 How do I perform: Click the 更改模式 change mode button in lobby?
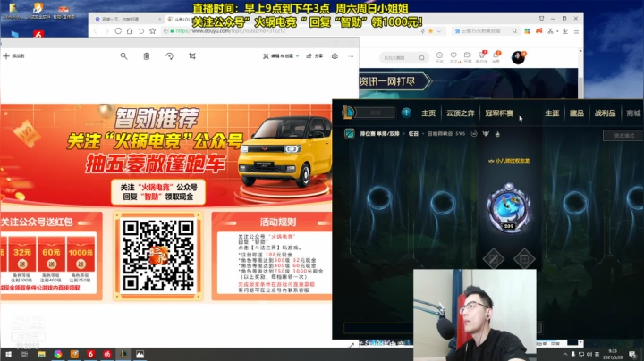[x=623, y=136]
